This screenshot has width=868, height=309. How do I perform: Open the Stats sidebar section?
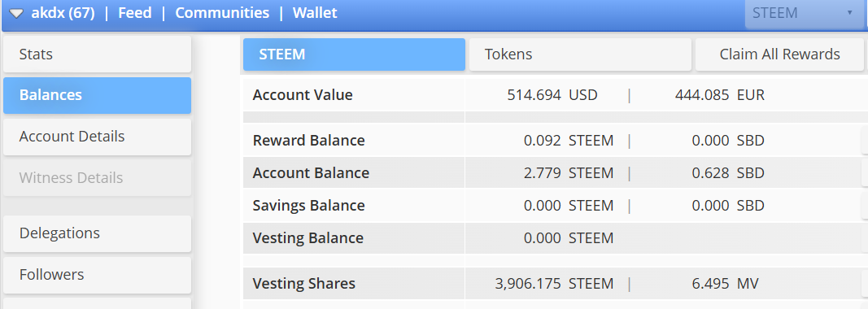[x=98, y=54]
